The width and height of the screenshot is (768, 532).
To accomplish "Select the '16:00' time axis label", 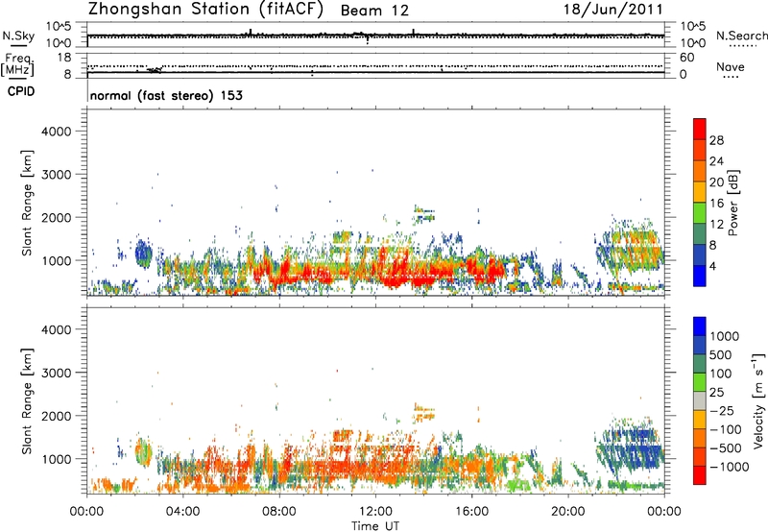I will click(471, 512).
